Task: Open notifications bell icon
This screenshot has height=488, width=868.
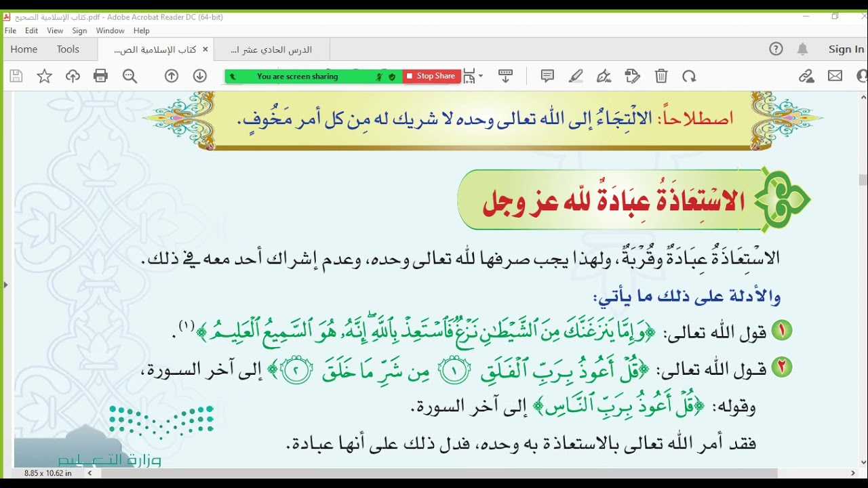Action: [803, 49]
